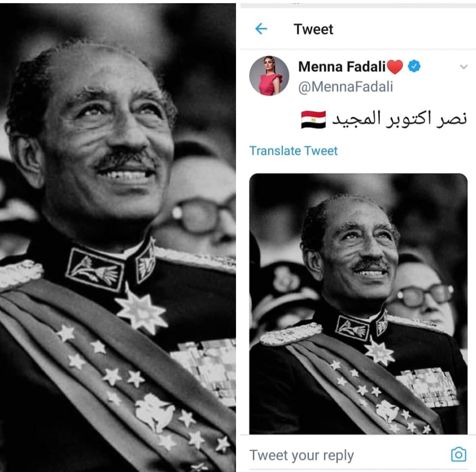Click the collar insignia in left photo
The height and width of the screenshot is (472, 476).
(95, 269)
